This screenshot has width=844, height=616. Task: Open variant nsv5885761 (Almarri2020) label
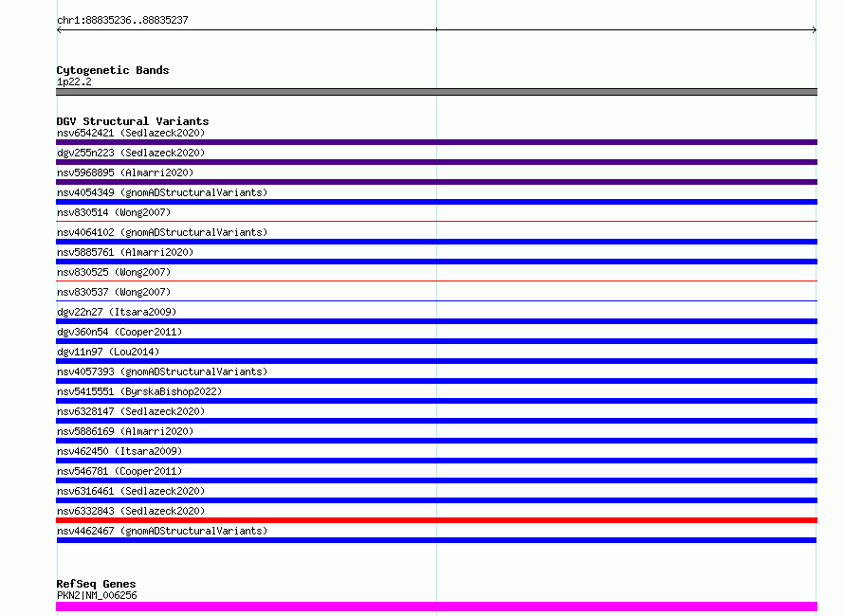(125, 252)
